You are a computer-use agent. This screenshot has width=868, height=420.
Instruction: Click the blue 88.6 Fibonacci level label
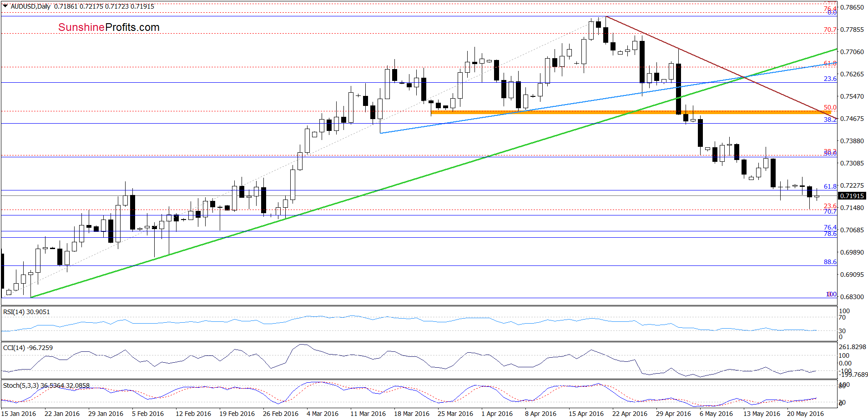pyautogui.click(x=830, y=262)
